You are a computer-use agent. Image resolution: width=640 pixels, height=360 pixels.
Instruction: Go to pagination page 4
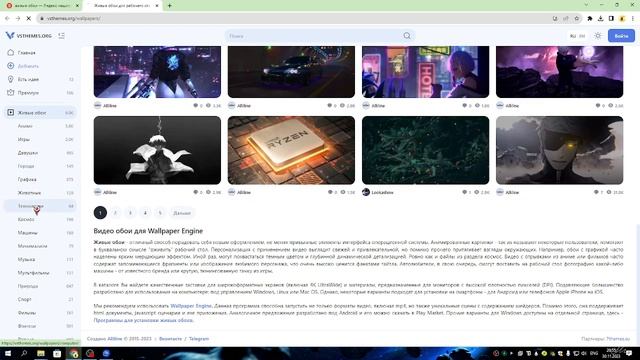145,213
